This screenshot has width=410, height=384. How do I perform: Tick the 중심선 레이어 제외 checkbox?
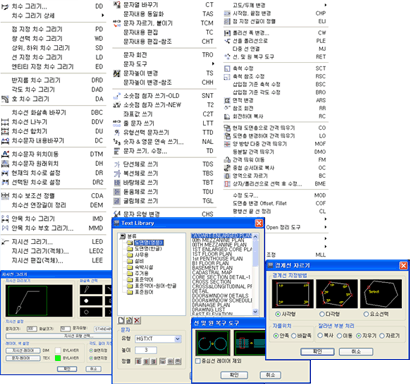(198, 361)
